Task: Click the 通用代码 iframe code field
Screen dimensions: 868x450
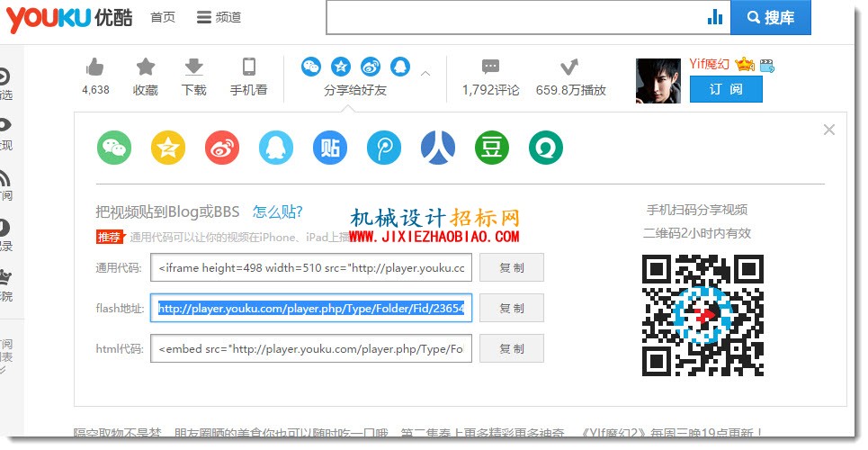Action: (311, 267)
